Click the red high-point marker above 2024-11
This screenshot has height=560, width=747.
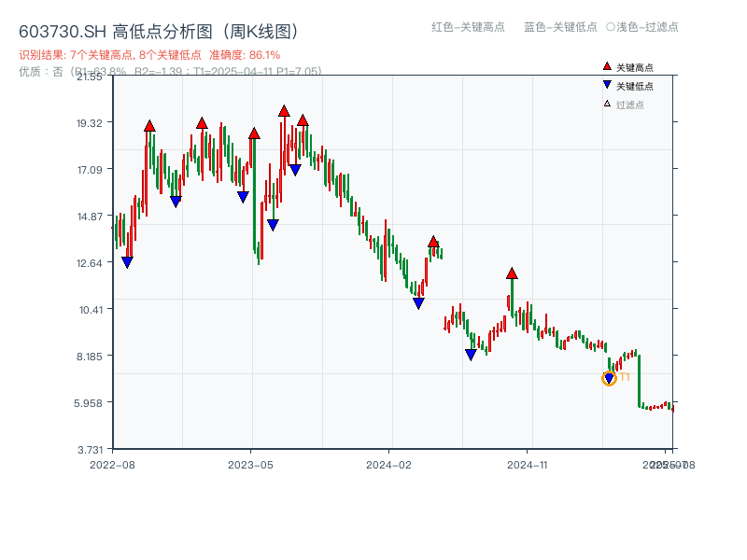(511, 272)
